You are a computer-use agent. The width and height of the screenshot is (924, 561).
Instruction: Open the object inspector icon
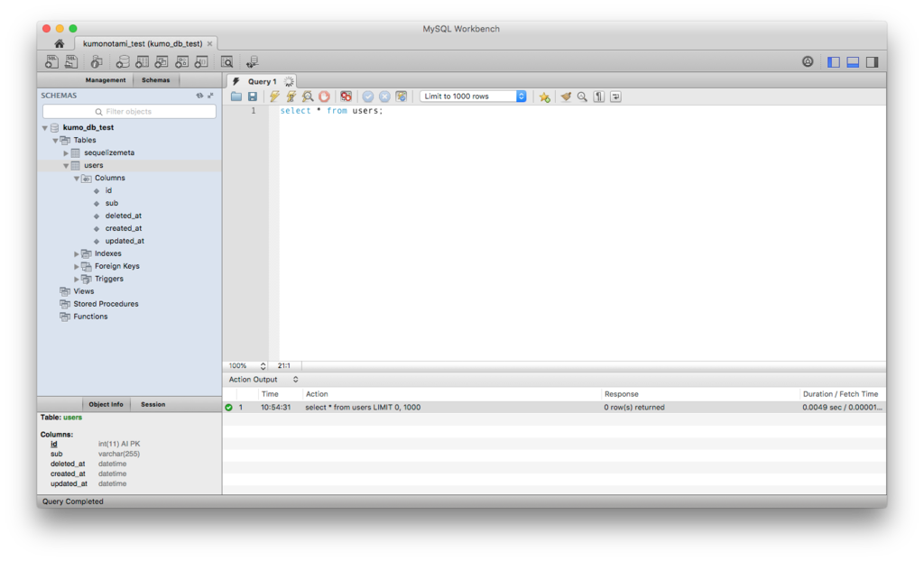97,61
